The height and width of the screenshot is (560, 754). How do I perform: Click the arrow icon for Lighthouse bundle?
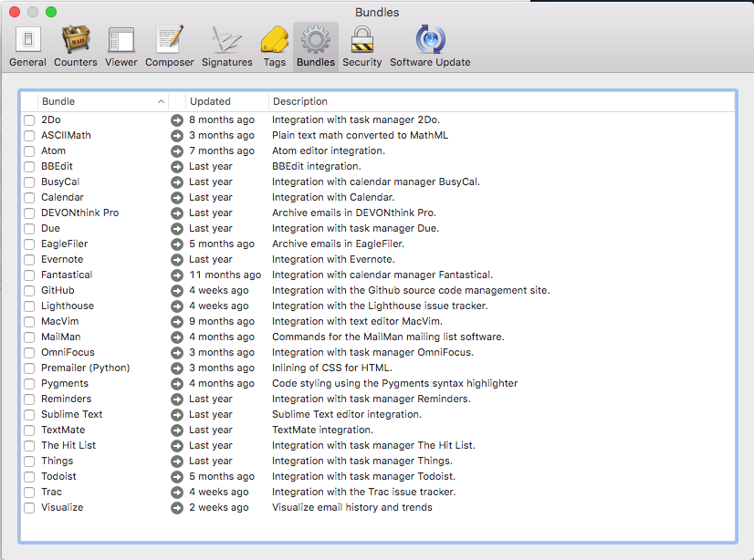(177, 306)
